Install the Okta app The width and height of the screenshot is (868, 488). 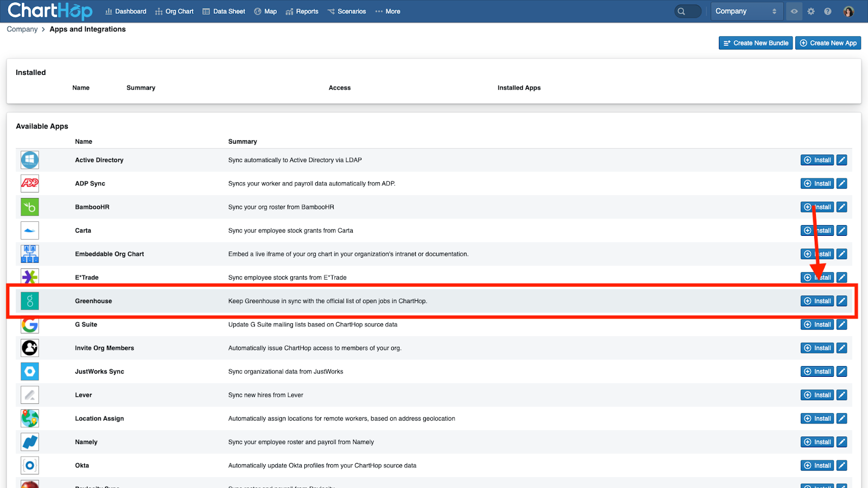pos(817,465)
